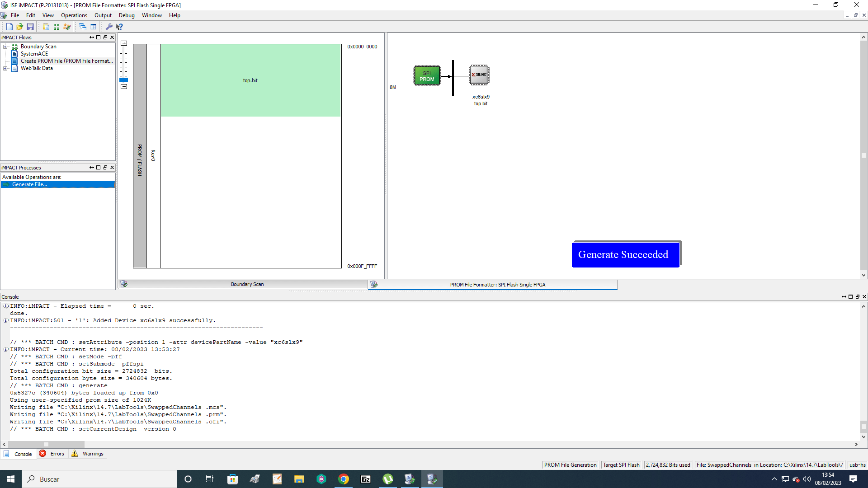Click the blue PROM zoom slider handle
Screen dimensions: 868x488
click(x=124, y=80)
